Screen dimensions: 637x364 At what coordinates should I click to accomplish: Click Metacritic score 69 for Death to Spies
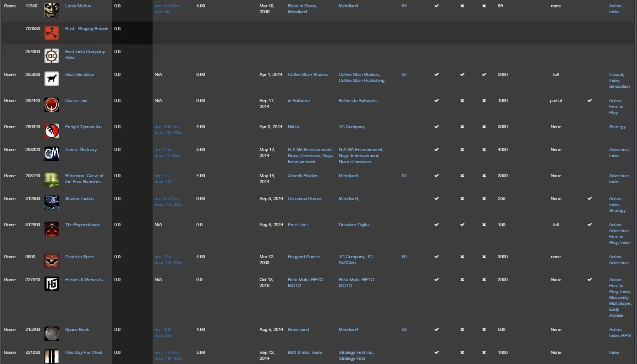tap(404, 257)
